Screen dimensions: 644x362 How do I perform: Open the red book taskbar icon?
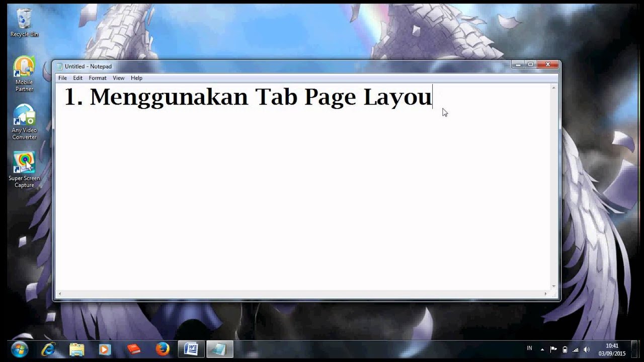133,349
